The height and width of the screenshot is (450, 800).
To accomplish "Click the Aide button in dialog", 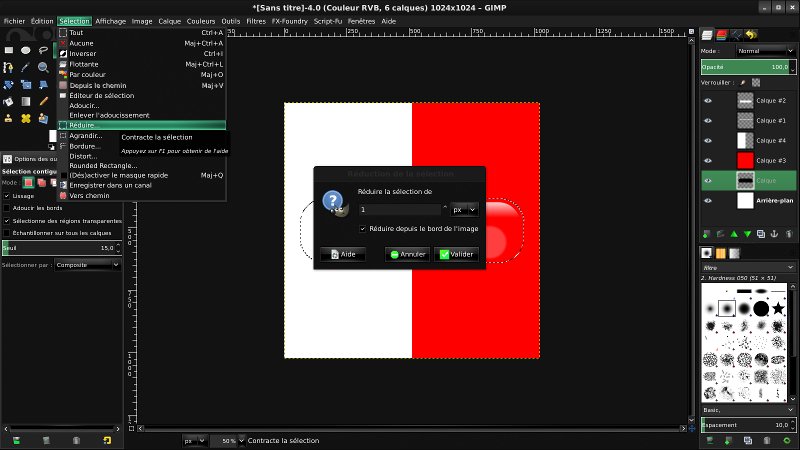I will click(x=343, y=254).
